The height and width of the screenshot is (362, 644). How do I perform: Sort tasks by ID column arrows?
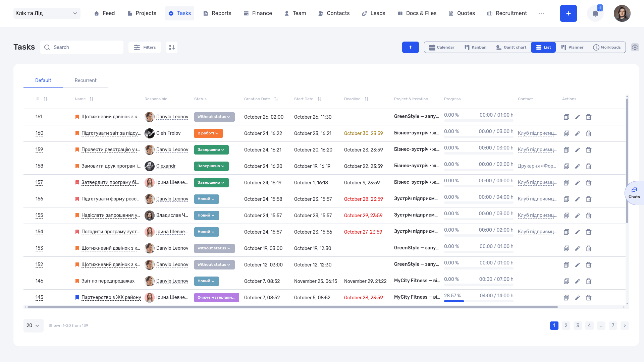46,99
